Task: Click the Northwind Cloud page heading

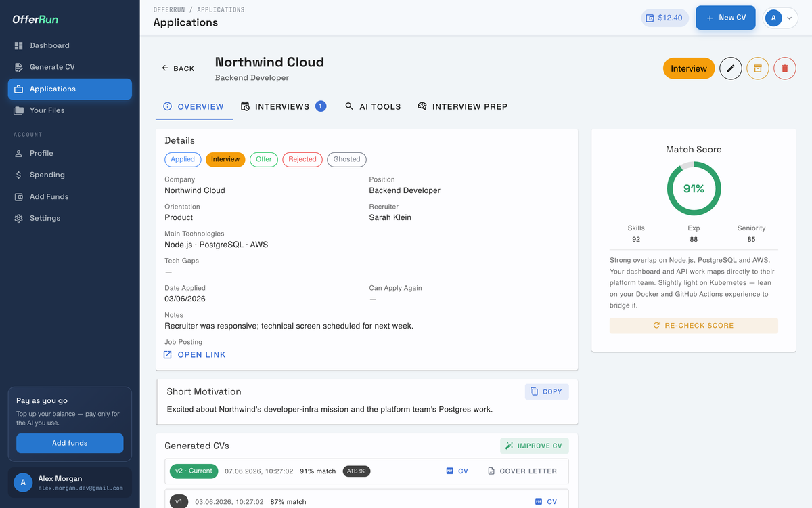Action: click(269, 62)
